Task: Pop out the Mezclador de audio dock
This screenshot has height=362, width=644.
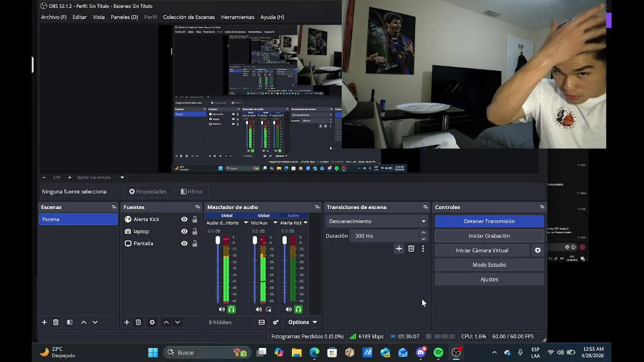Action: 317,207
